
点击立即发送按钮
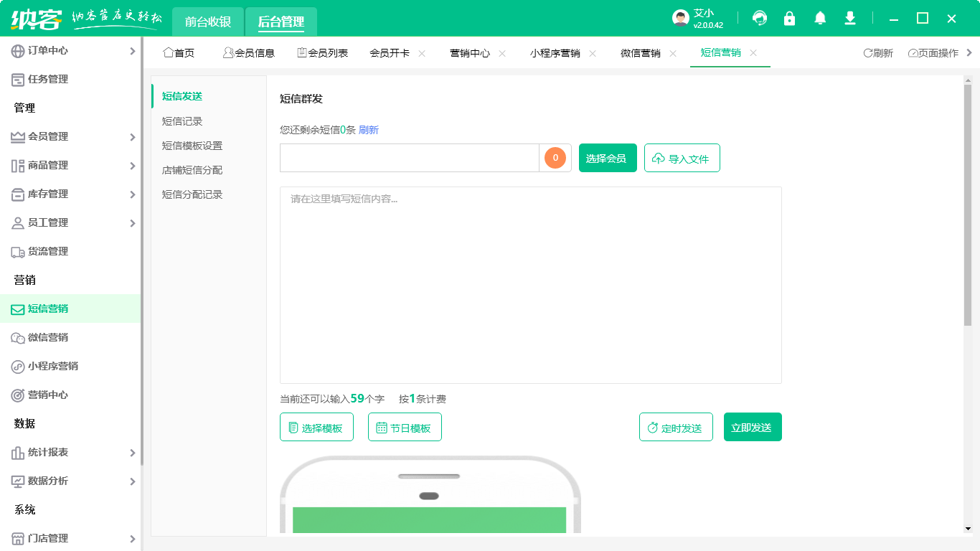[753, 426]
